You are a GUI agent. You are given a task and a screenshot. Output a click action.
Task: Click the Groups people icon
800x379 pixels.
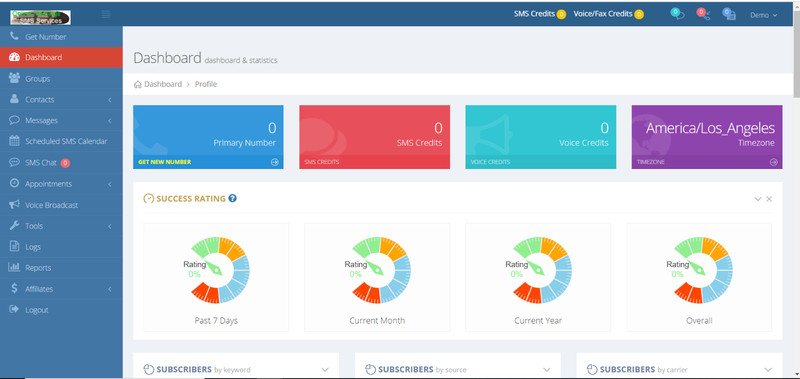(x=14, y=78)
